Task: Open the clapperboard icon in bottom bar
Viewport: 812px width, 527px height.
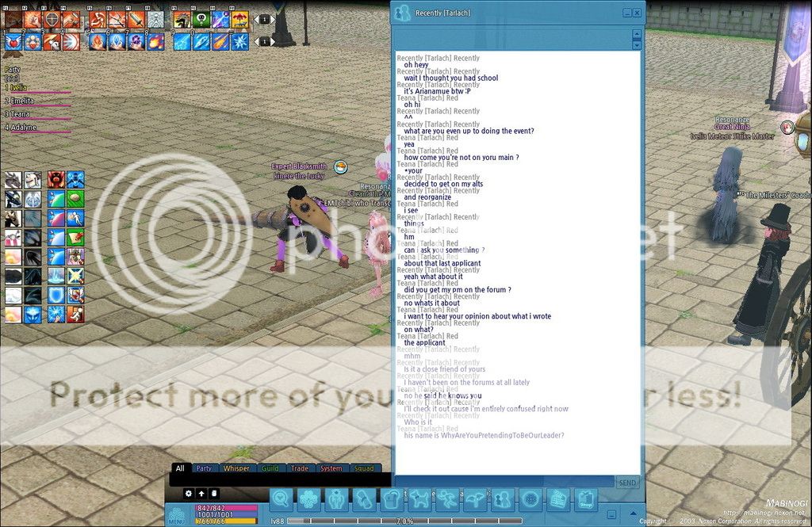Action: (x=557, y=499)
